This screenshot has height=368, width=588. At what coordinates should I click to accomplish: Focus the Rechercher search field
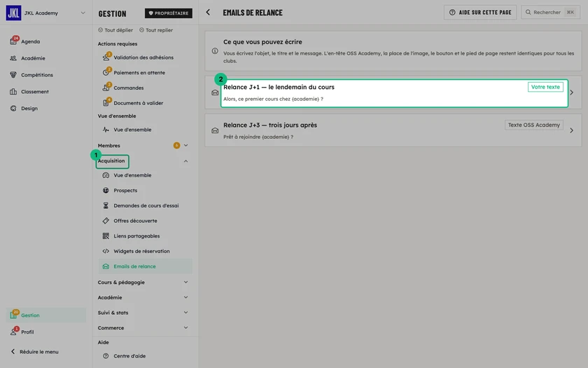(550, 13)
